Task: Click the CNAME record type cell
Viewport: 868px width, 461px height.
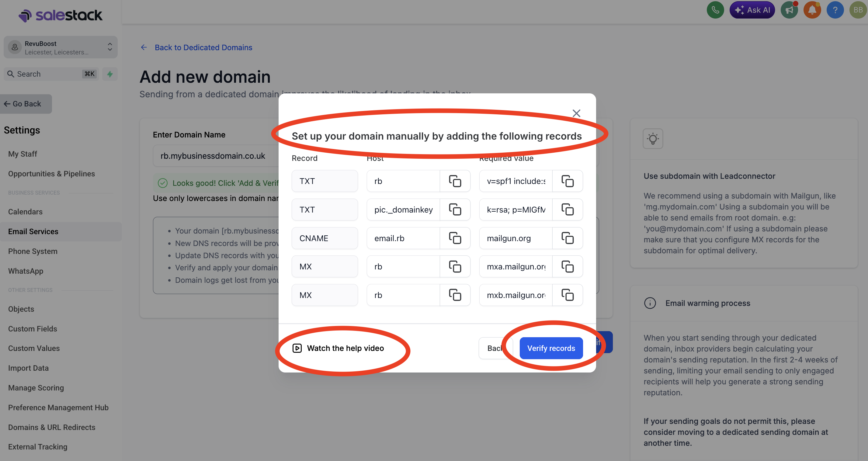Action: coord(325,238)
